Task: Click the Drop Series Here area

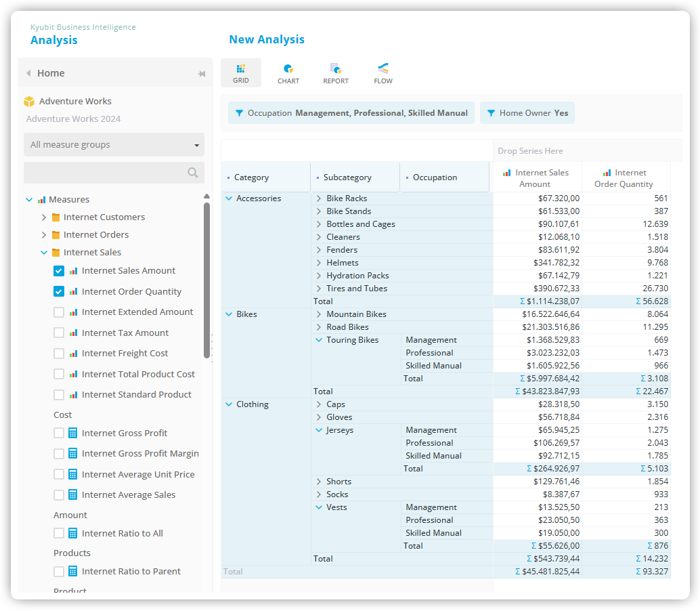Action: 588,151
